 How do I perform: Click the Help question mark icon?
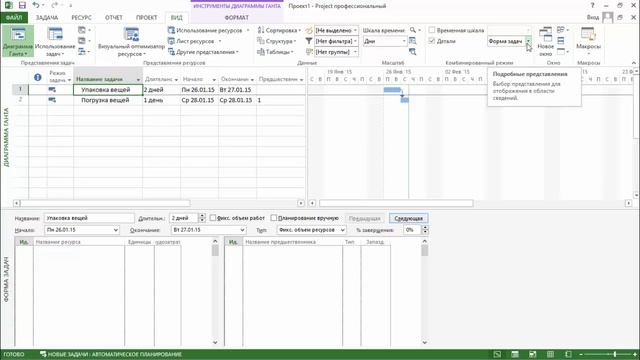(592, 5)
